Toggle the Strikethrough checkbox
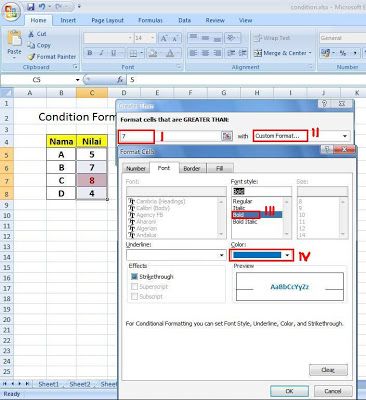 coord(134,277)
